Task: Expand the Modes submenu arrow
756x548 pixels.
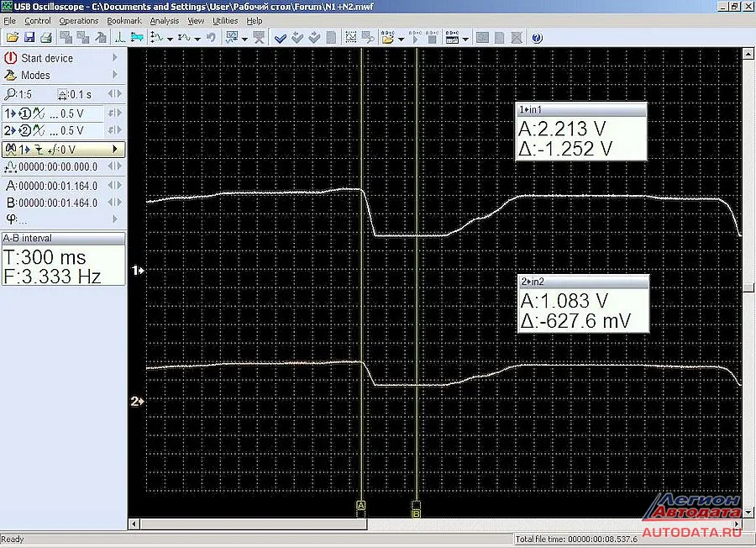Action: point(115,74)
